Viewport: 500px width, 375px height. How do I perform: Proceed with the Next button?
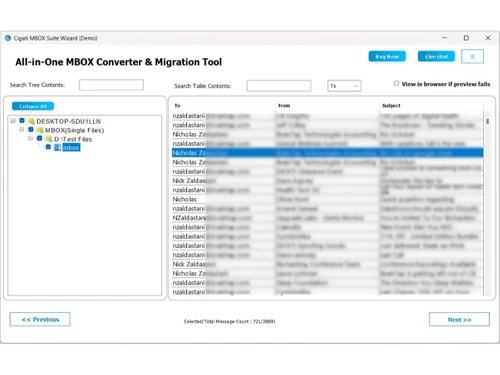tap(459, 319)
